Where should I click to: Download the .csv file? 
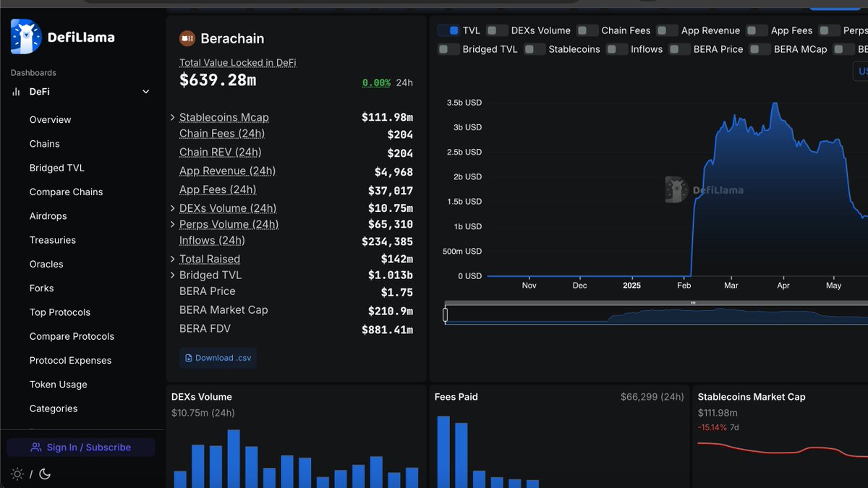point(218,358)
